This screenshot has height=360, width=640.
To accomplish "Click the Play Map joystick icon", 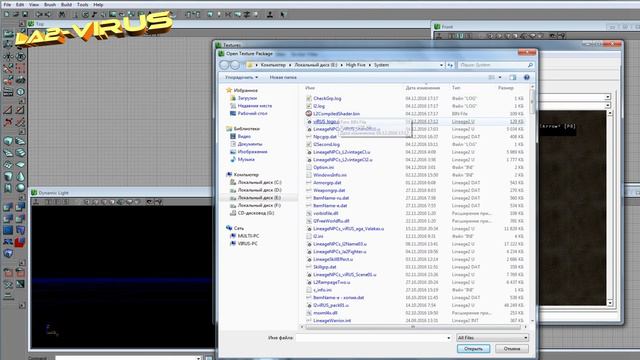I will [x=270, y=14].
